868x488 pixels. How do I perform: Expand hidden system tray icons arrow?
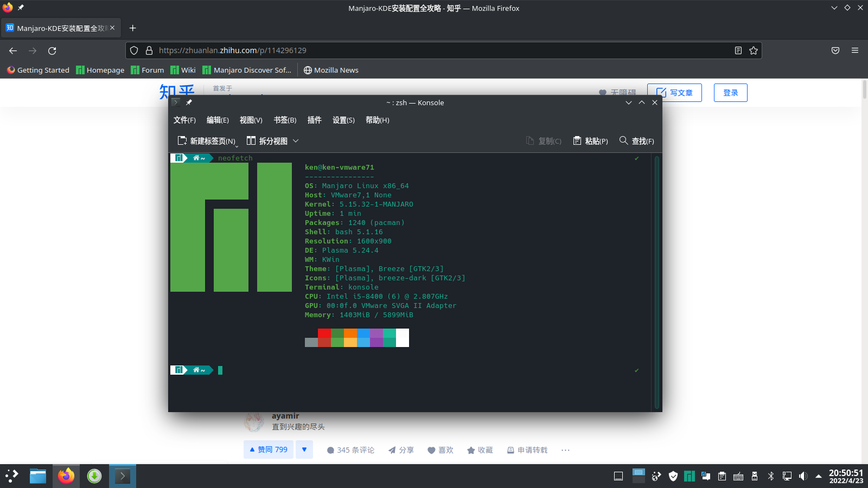point(819,476)
